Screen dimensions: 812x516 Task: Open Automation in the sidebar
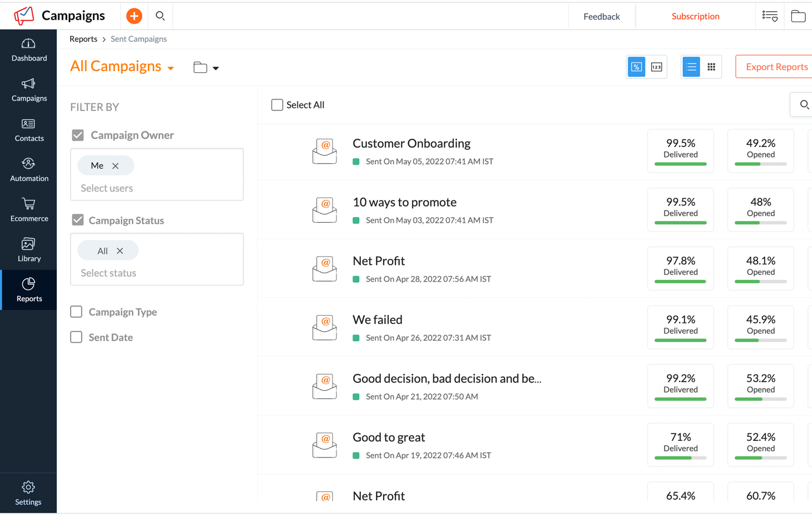[29, 170]
